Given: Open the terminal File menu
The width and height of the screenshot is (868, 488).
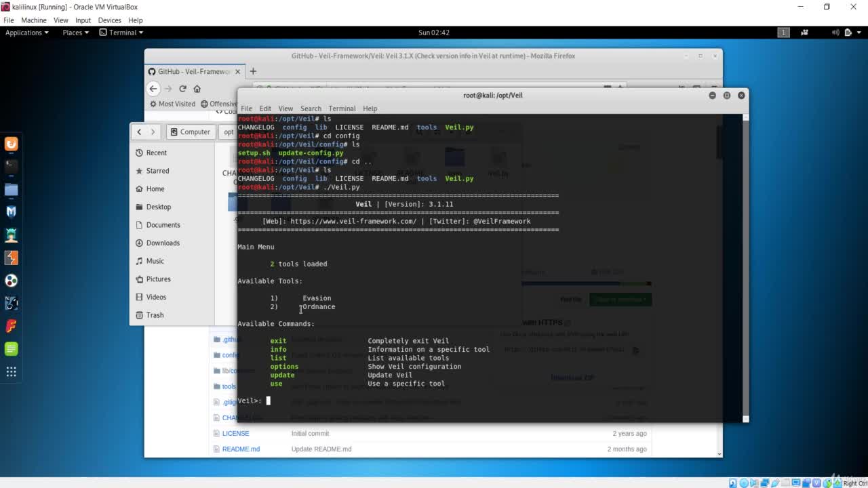Looking at the screenshot, I should (246, 108).
